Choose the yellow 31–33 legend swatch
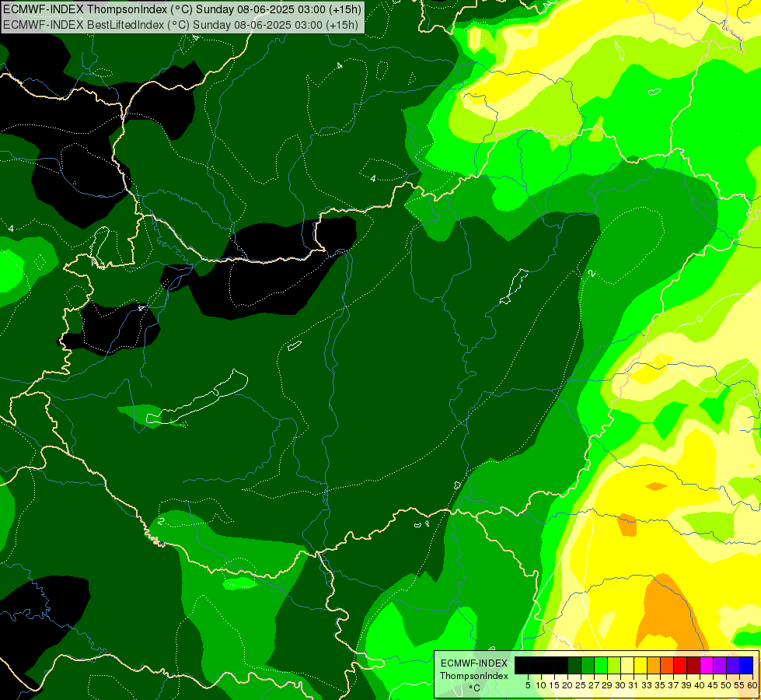Viewport: 761px width, 700px height. [641, 666]
